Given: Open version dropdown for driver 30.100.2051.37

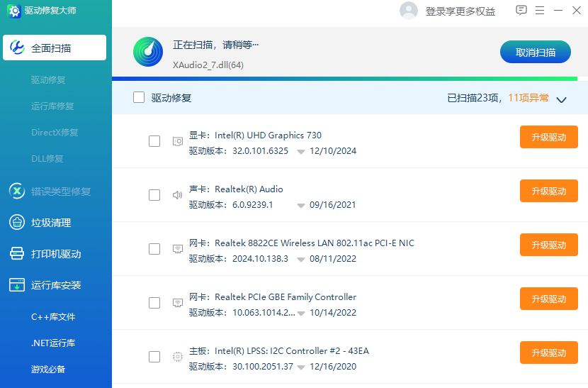Looking at the screenshot, I should 301,367.
